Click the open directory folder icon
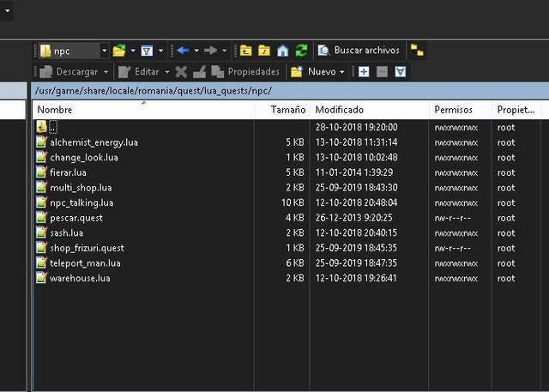The image size is (549, 392). (119, 51)
